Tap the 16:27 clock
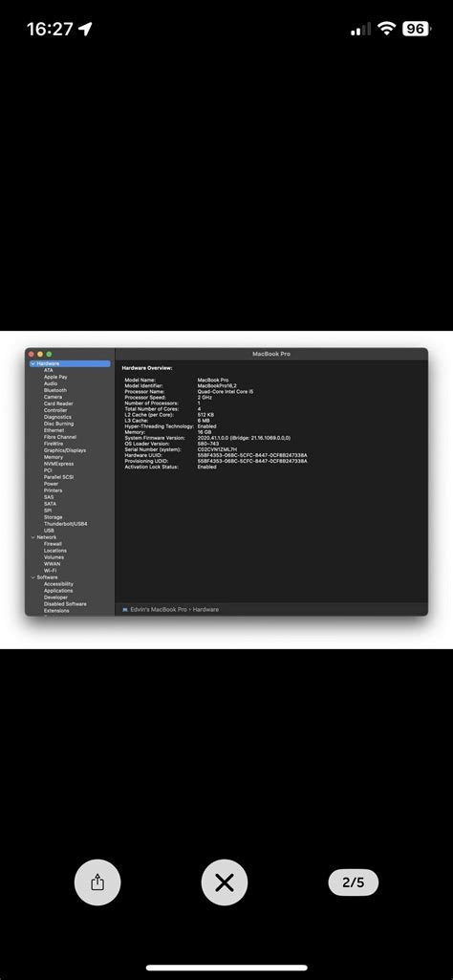453x980 pixels. (50, 29)
